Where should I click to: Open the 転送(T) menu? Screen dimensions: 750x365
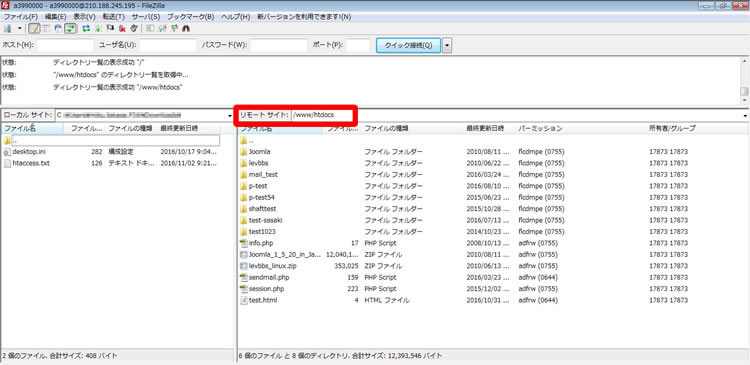pos(113,17)
